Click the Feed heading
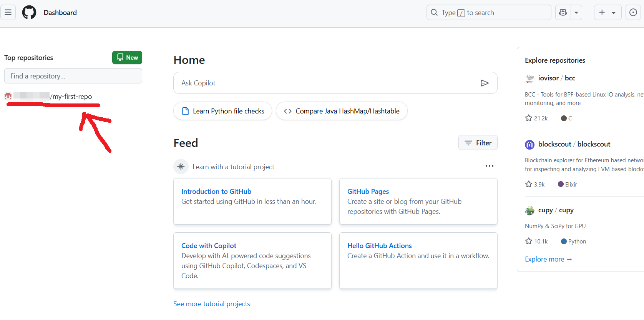Screen dimensions: 644x320 (186, 143)
